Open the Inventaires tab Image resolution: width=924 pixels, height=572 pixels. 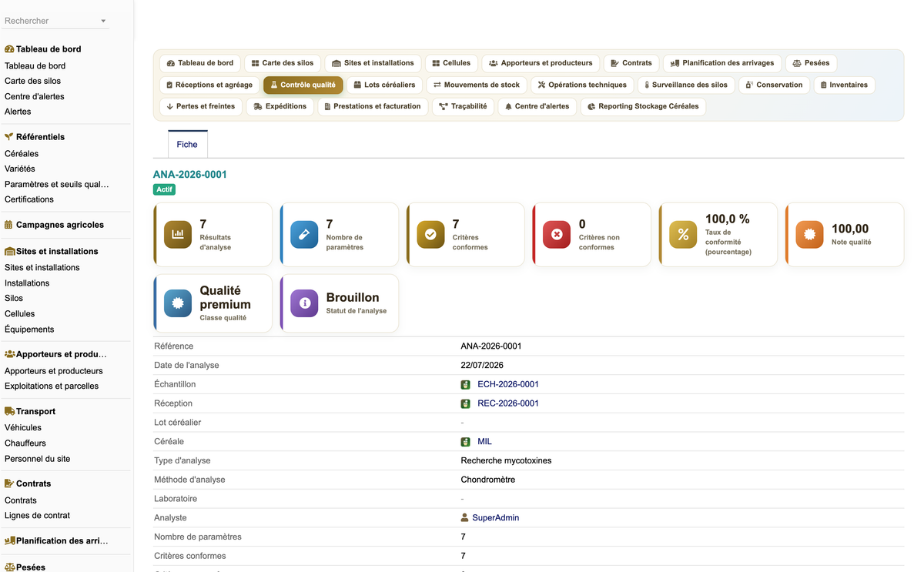845,85
